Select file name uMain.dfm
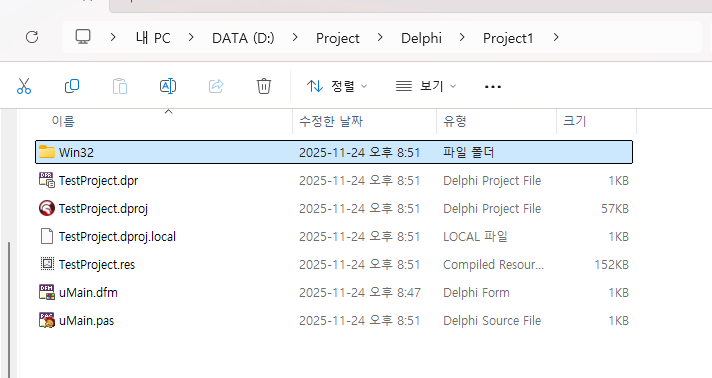 click(89, 293)
